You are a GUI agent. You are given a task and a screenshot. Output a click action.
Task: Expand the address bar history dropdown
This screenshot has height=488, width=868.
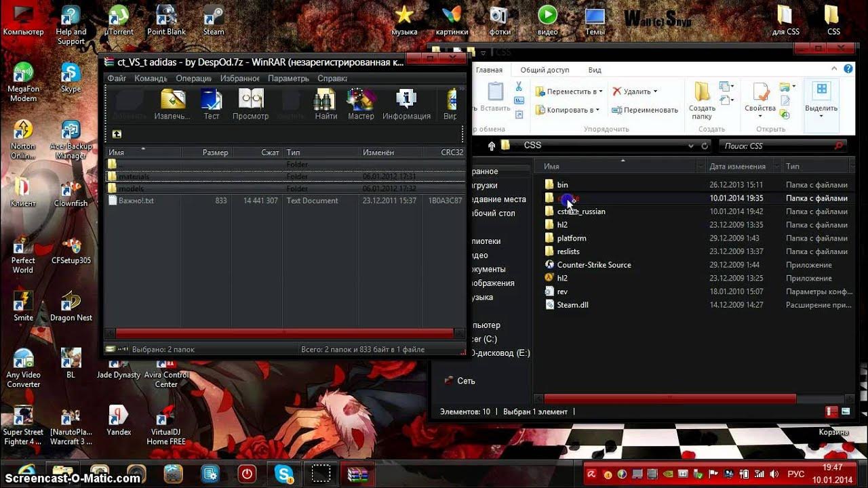pos(691,146)
